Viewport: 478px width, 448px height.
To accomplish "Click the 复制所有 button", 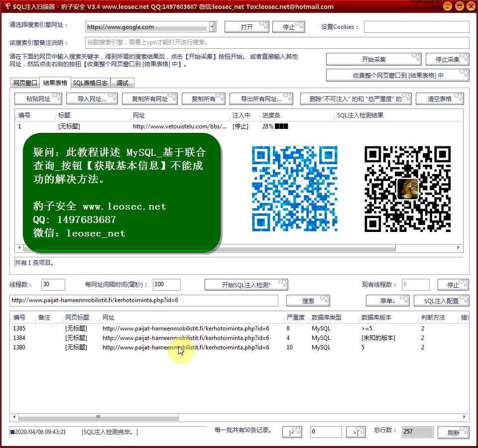I will point(203,99).
